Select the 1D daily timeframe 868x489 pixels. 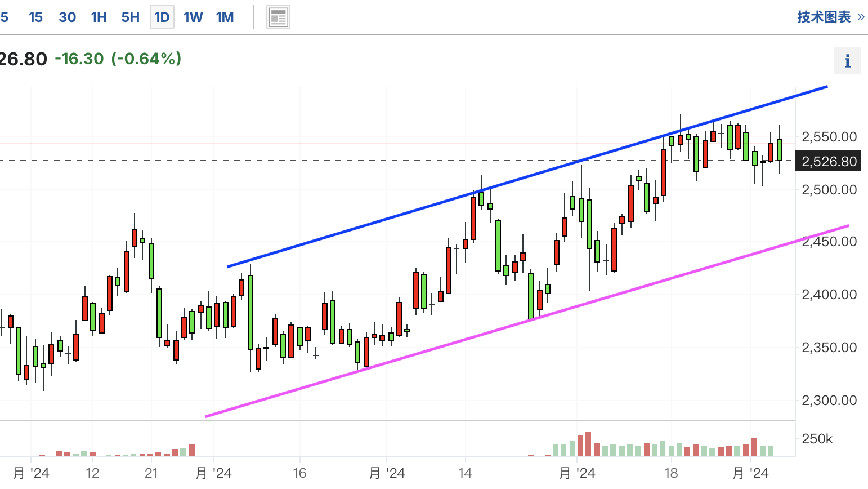162,17
